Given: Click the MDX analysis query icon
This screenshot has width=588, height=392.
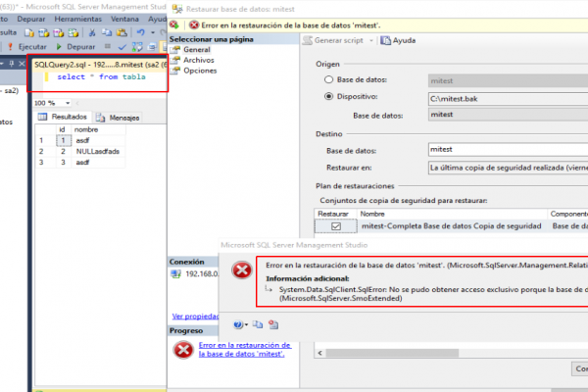Looking at the screenshot, I should 43,33.
